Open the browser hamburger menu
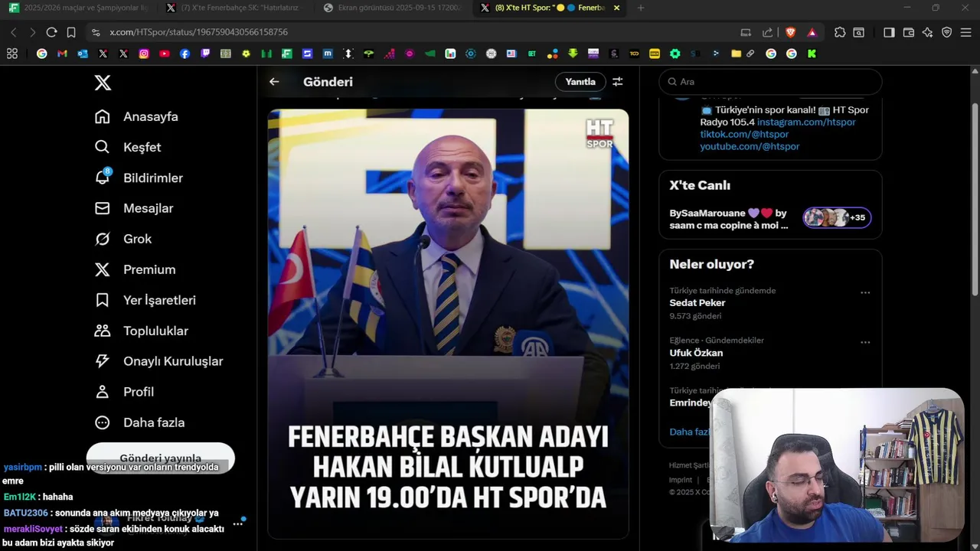This screenshot has width=980, height=551. pos(966,32)
